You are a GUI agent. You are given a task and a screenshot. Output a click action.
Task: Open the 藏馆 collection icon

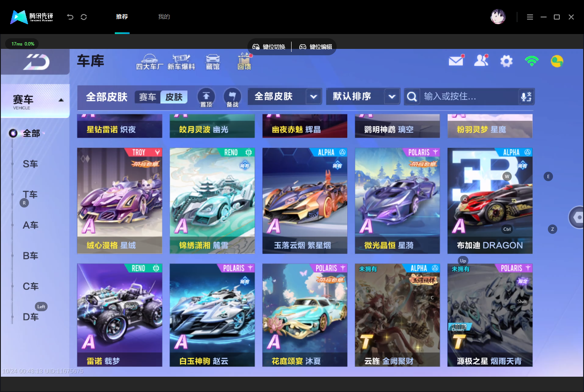pos(213,62)
